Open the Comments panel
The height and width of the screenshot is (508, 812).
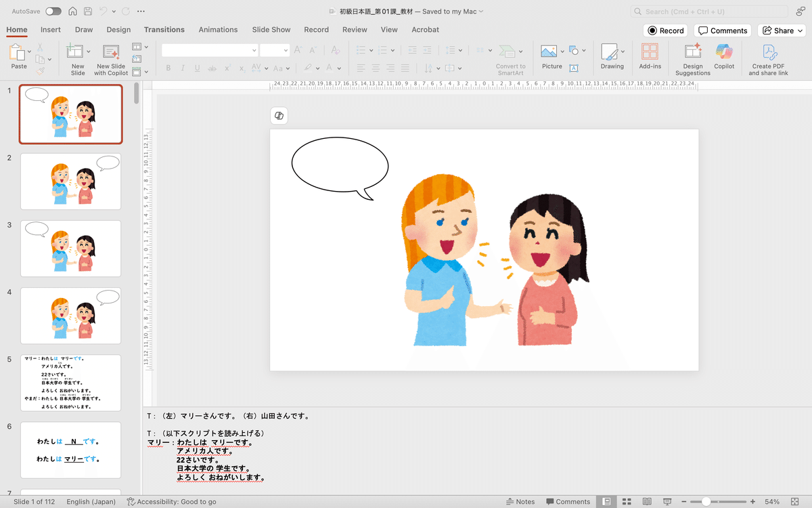pos(723,30)
